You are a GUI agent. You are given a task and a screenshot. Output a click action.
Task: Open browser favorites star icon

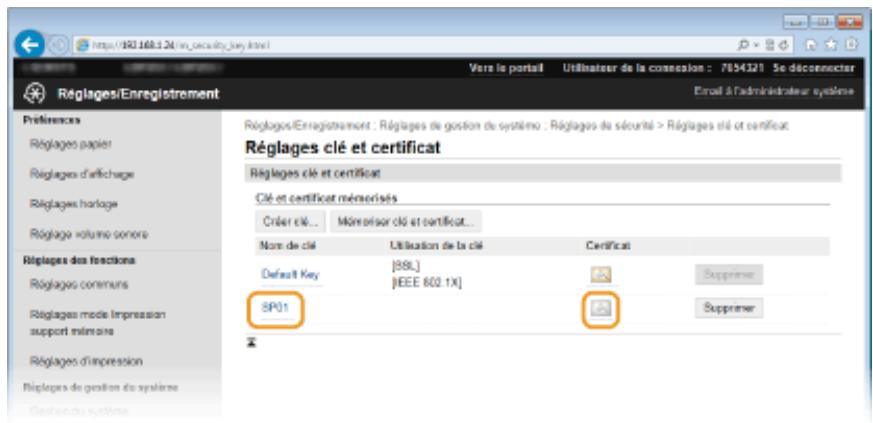tap(830, 45)
